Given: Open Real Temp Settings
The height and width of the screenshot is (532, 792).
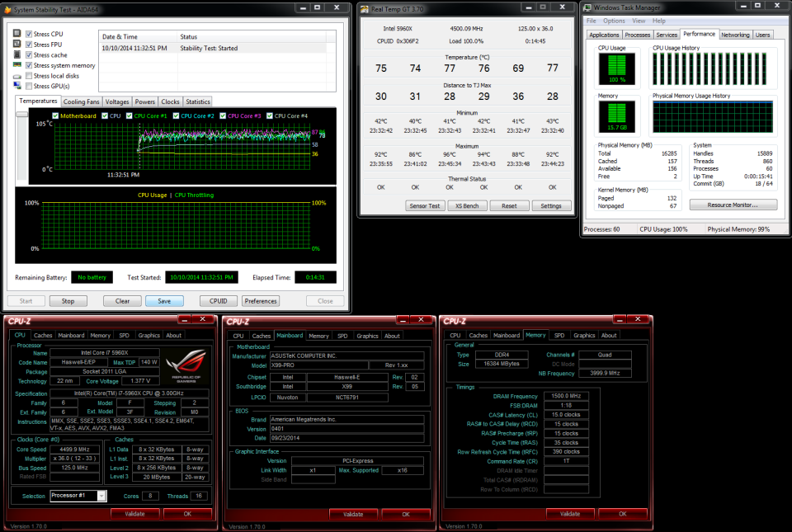Looking at the screenshot, I should (x=551, y=206).
